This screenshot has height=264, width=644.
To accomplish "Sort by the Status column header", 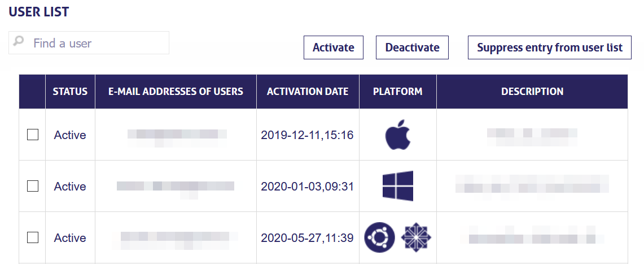I will pyautogui.click(x=70, y=91).
